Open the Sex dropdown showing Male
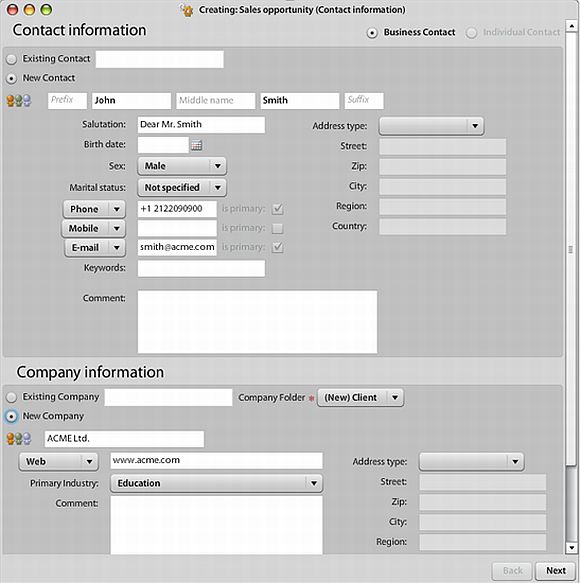The width and height of the screenshot is (580, 583). (x=182, y=166)
